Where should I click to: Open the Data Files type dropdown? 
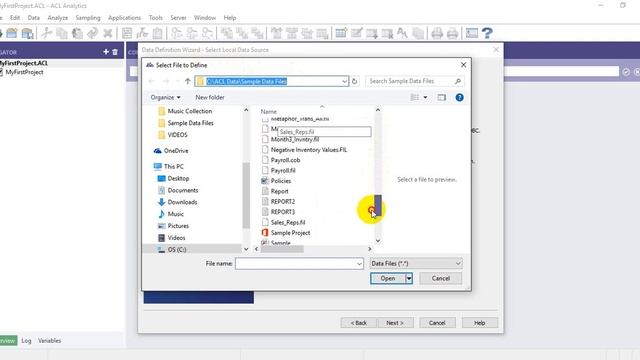(416, 264)
